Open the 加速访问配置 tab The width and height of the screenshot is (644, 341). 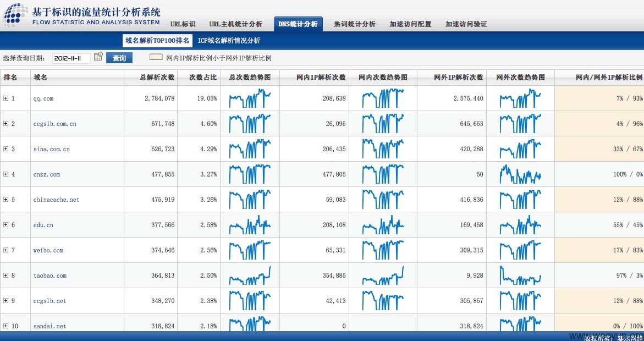point(410,24)
